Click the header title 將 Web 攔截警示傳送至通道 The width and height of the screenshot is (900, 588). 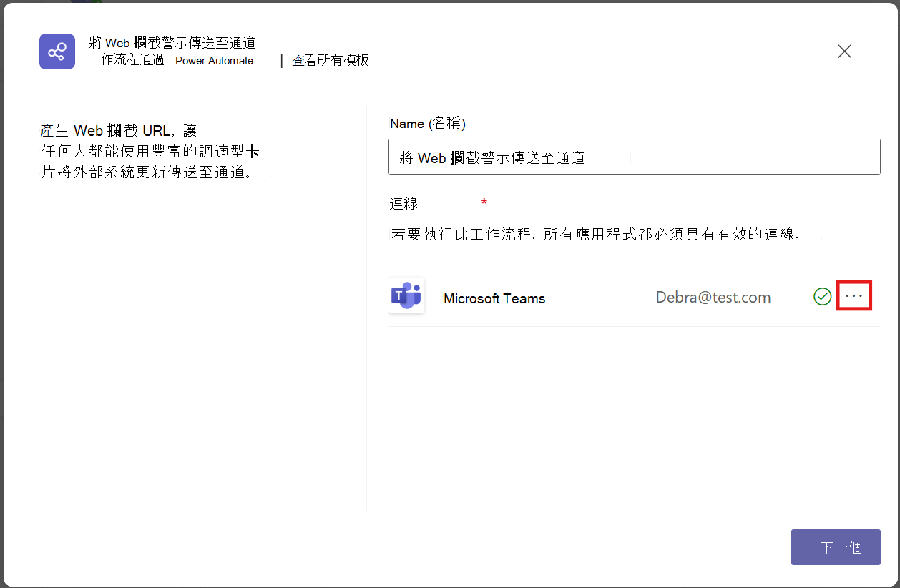(x=172, y=44)
